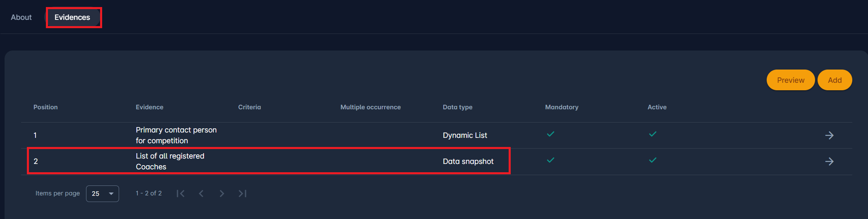The width and height of the screenshot is (868, 219).
Task: Toggle Mandatory check for Primary contact person
Action: click(550, 134)
